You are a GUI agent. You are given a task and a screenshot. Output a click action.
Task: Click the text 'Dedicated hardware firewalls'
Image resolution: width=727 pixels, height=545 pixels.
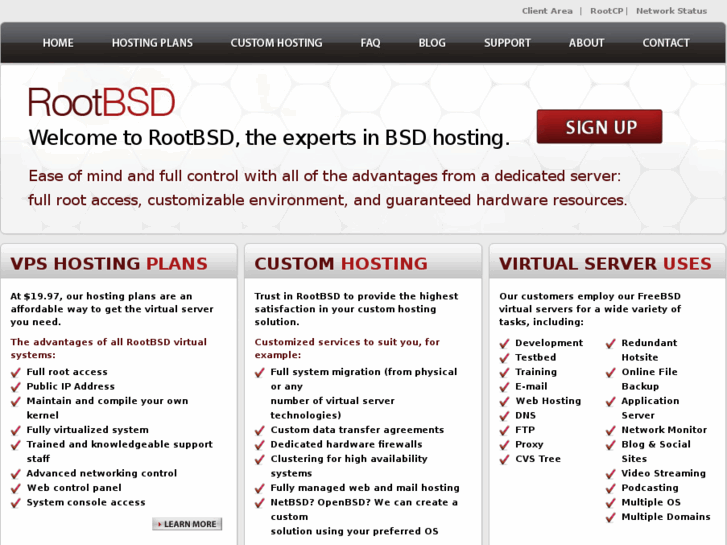pos(346,444)
